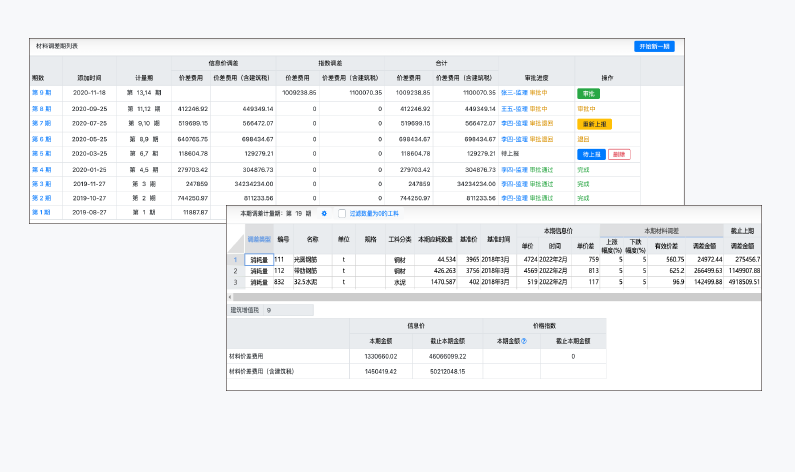Click the help icon next to 本期金额
This screenshot has height=472, width=795.
click(x=524, y=340)
